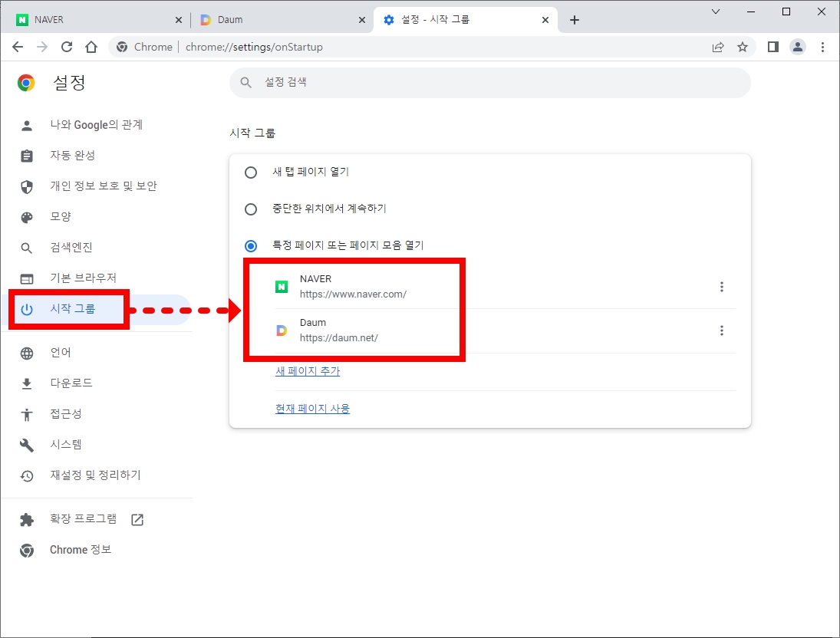Image resolution: width=840 pixels, height=638 pixels.
Task: Share this page using the share icon
Action: pyautogui.click(x=718, y=47)
